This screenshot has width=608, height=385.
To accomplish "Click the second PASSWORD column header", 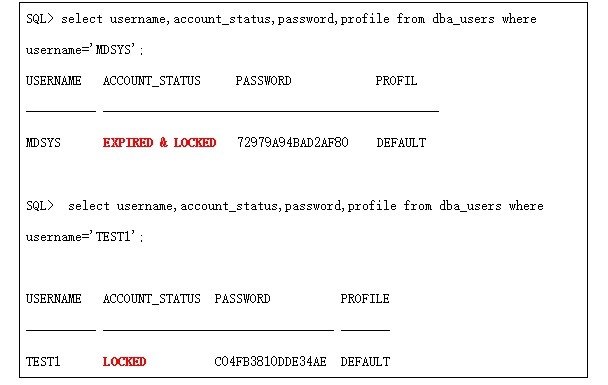I will coord(242,299).
